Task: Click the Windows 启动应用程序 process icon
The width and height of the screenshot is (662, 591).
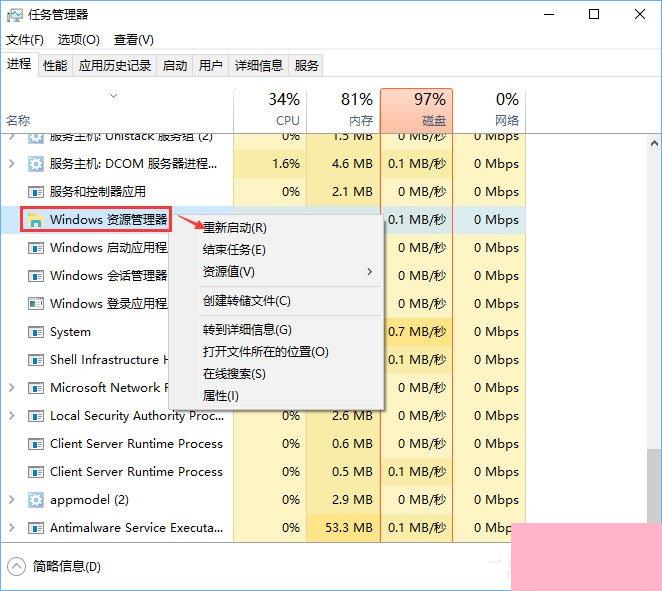Action: pos(36,248)
